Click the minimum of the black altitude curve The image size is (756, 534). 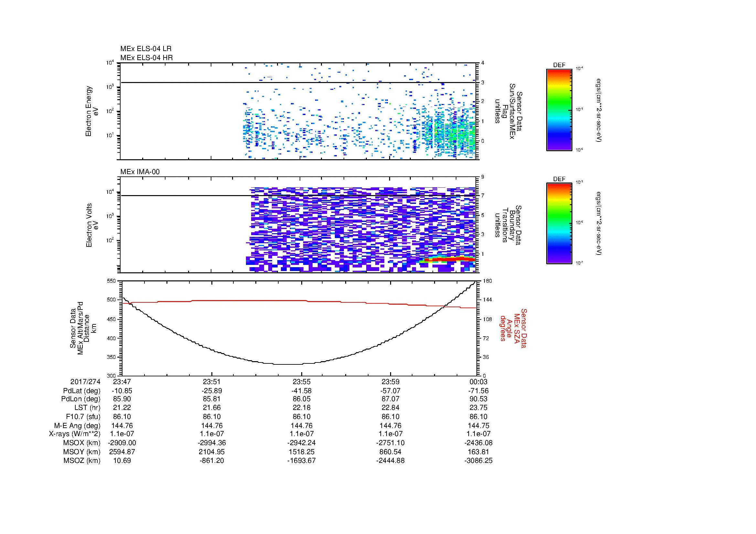(288, 364)
